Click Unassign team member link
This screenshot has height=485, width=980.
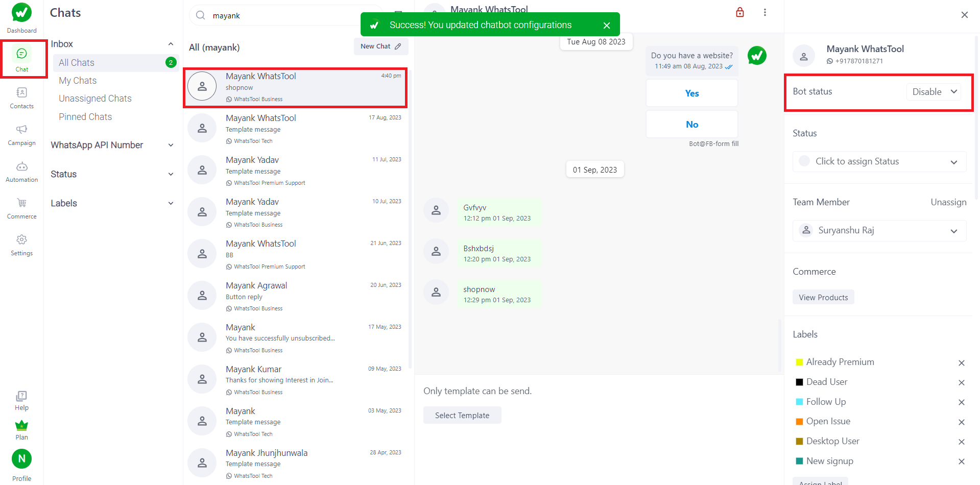948,202
